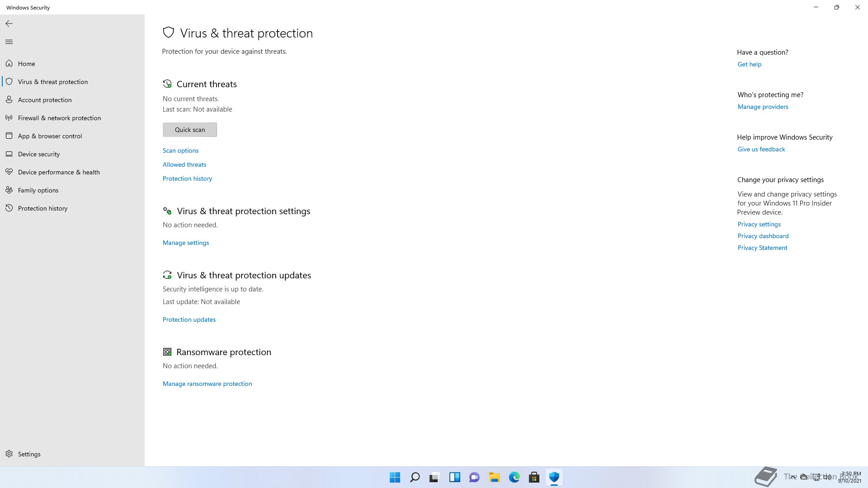The image size is (868, 488).
Task: Toggle the hamburger navigation menu
Action: click(9, 42)
